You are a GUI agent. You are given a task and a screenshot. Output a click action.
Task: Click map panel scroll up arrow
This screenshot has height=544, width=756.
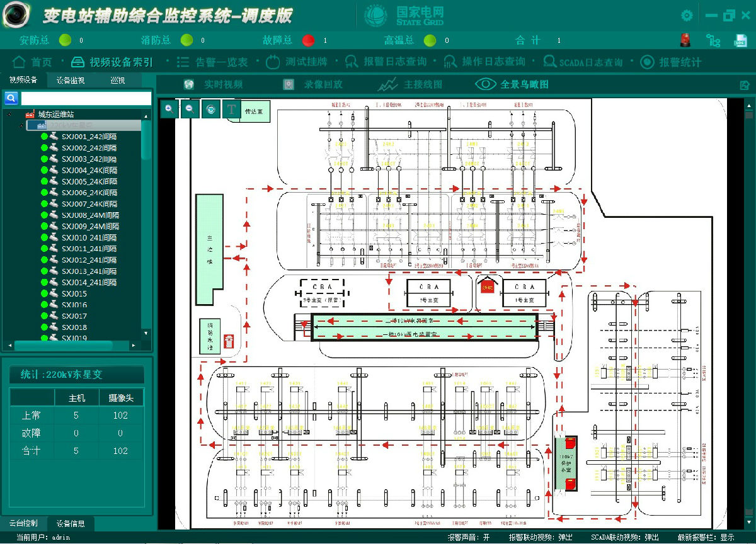tap(749, 105)
